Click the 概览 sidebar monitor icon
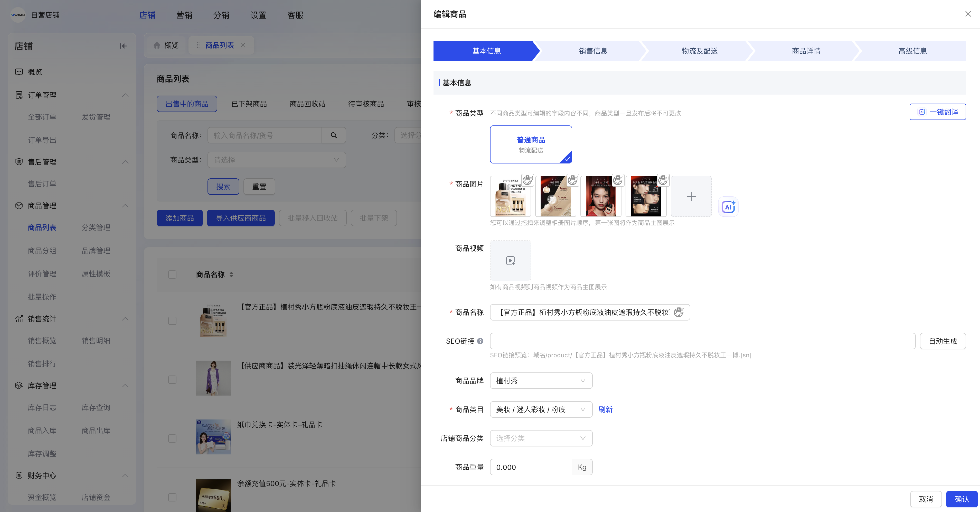 point(19,72)
